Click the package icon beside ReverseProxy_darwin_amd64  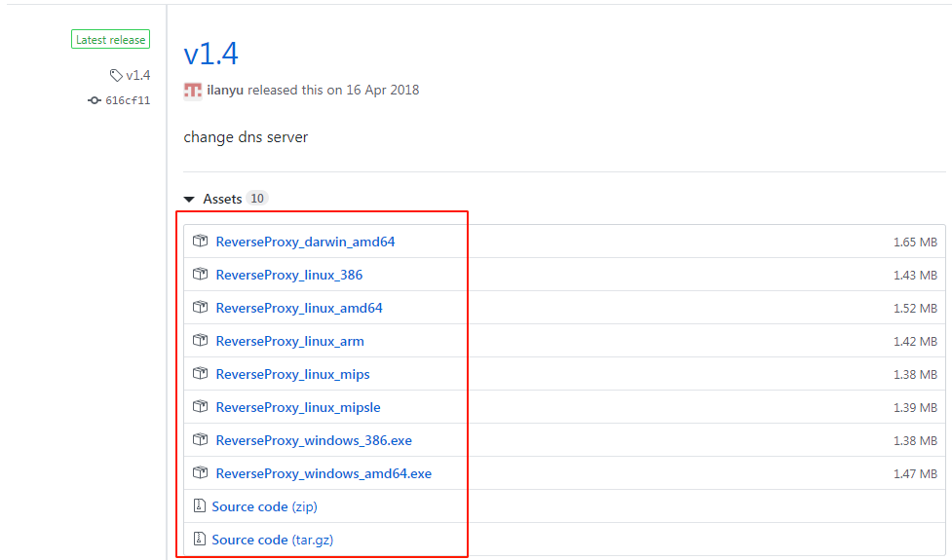pos(201,241)
